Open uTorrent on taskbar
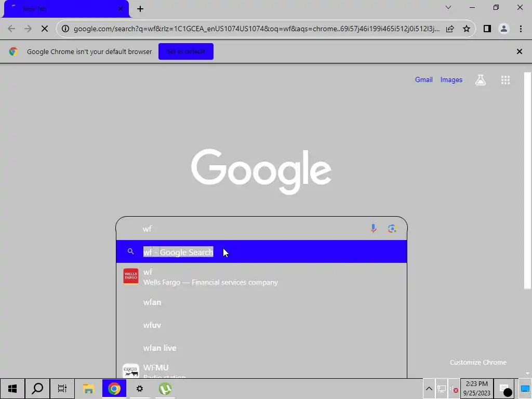Screen dimensions: 532x399 pos(165,389)
